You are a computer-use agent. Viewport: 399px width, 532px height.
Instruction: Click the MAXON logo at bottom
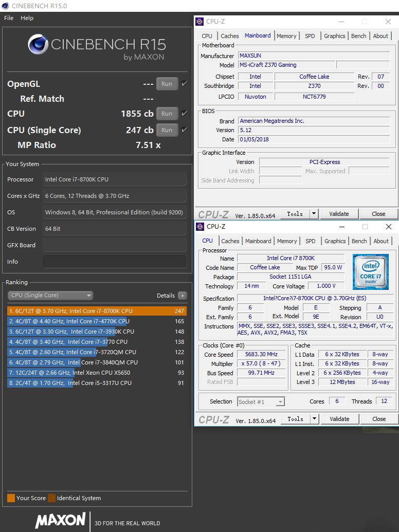pos(60,520)
